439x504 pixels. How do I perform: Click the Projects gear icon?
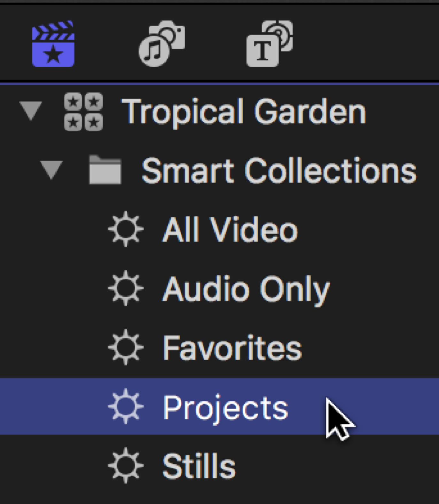point(126,406)
